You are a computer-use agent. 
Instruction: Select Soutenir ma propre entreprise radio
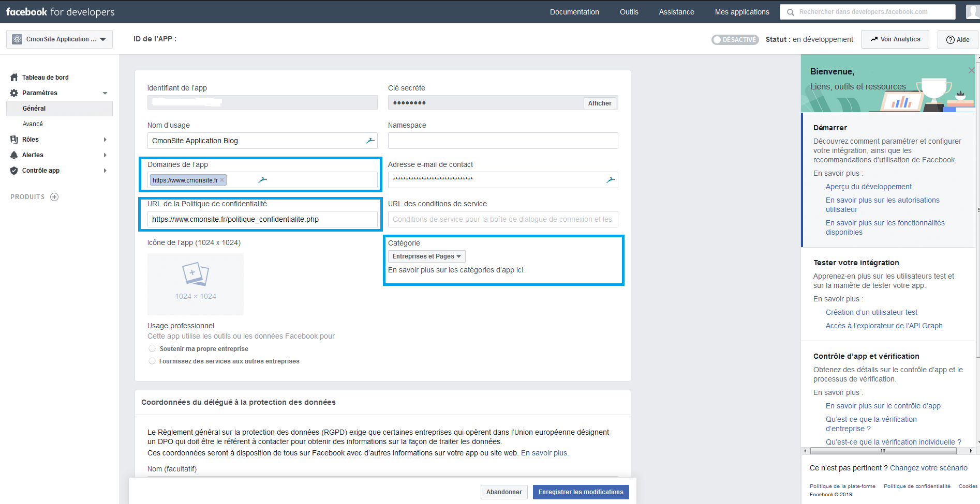click(x=152, y=349)
